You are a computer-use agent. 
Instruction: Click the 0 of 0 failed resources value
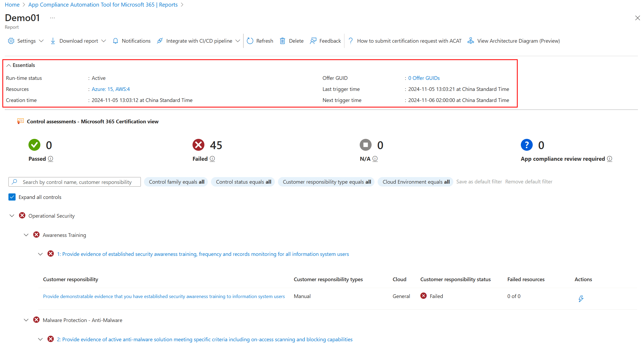(514, 296)
